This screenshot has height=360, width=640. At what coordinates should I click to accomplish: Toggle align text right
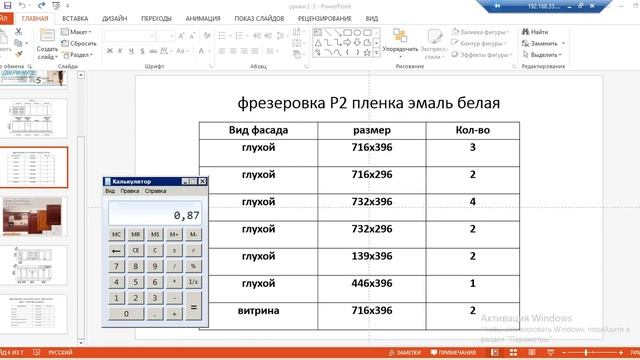point(244,51)
